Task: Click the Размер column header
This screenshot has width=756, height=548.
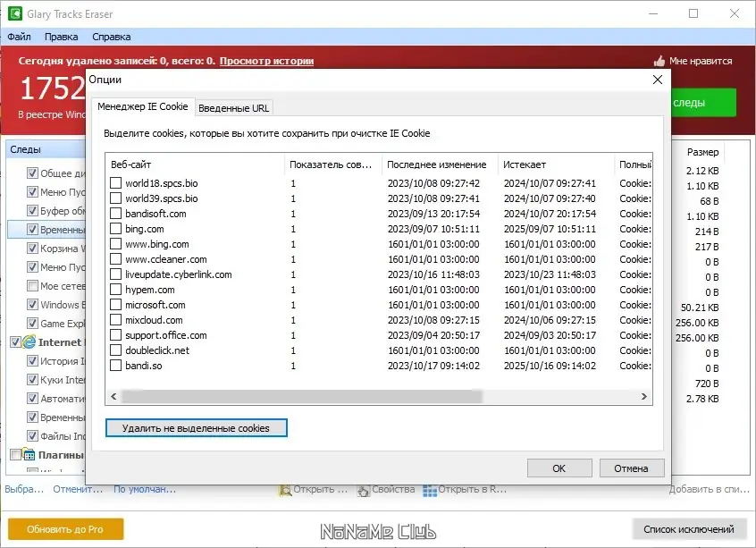Action: tap(702, 152)
